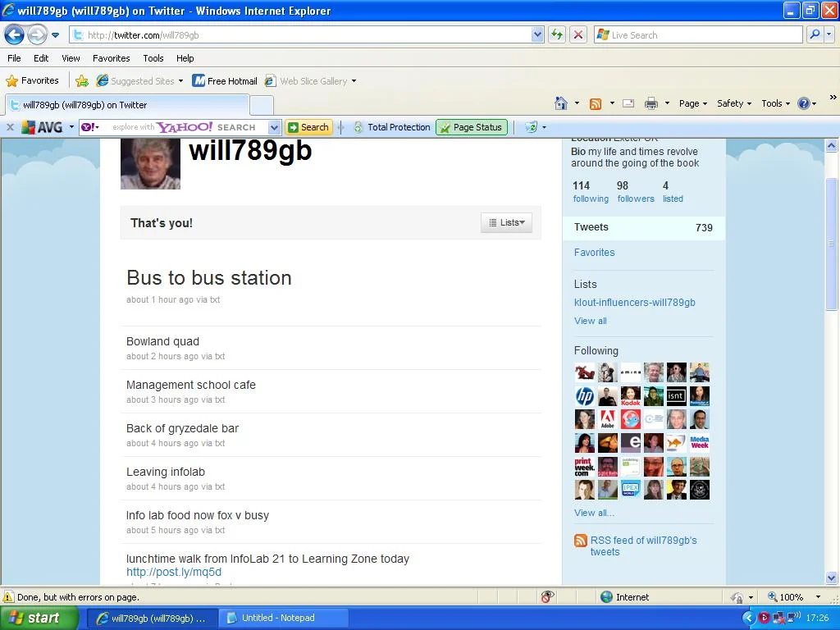Expand the Safety menu dropdown
The image size is (840, 630).
tap(734, 103)
